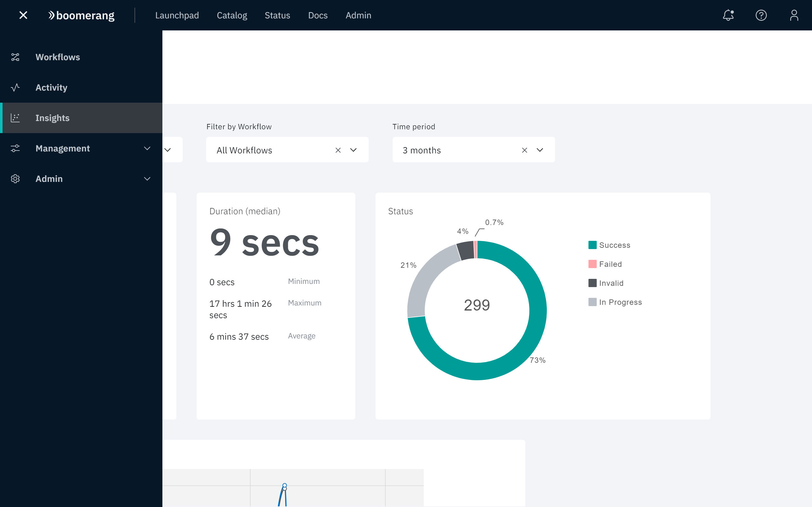Open the Launchpad menu item
This screenshot has height=507, width=812.
coord(177,15)
